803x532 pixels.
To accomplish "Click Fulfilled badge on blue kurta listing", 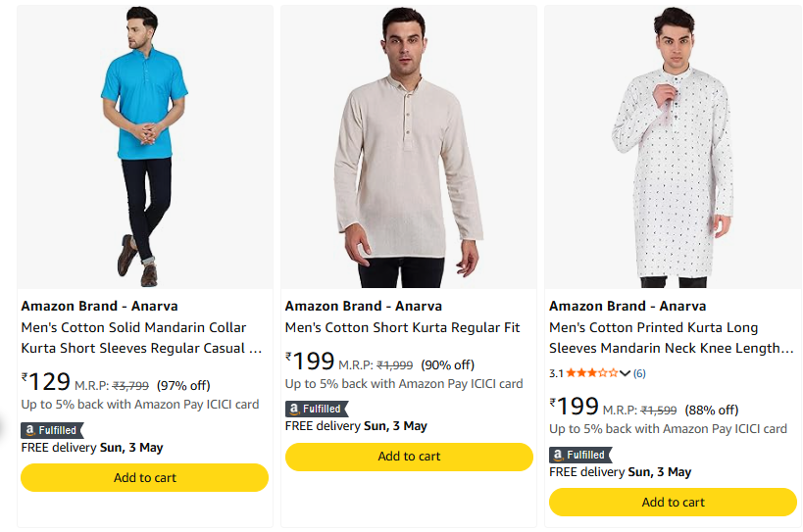I will coord(53,430).
